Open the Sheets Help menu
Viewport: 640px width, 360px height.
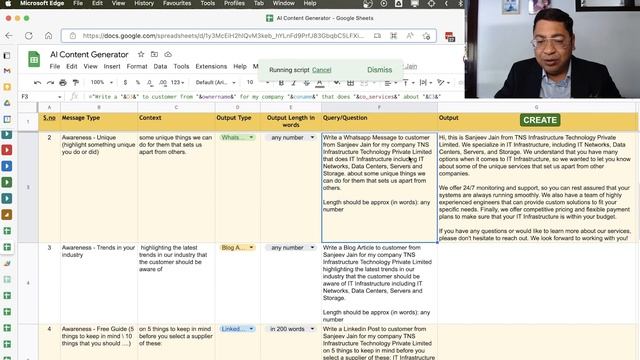coord(240,67)
